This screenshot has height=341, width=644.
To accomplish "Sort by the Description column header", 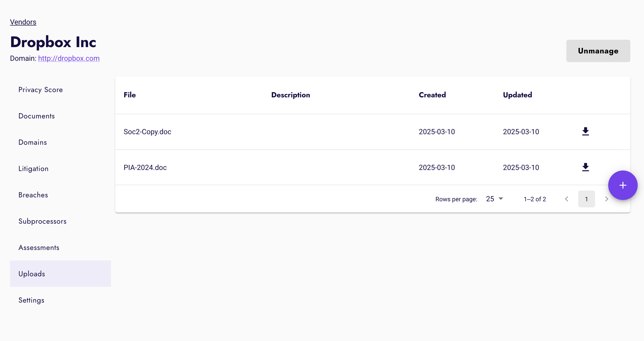I will click(291, 95).
